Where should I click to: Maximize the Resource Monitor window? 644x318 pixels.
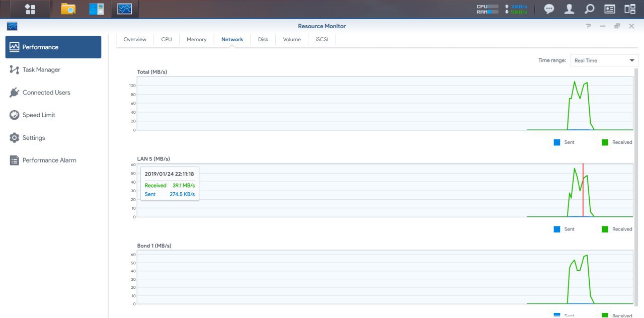click(617, 26)
